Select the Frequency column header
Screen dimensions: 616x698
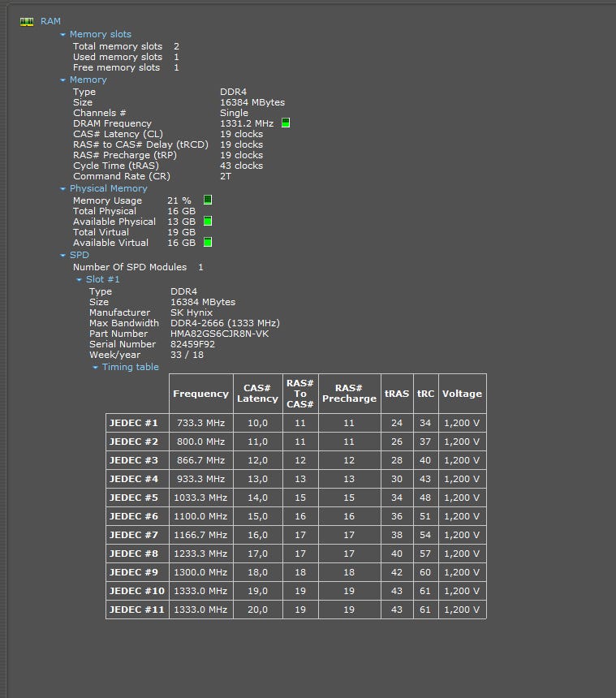[200, 394]
